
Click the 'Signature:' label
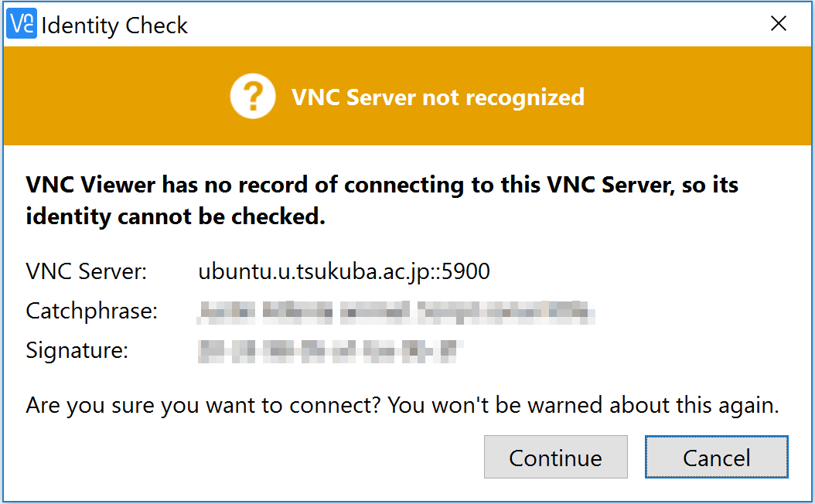pyautogui.click(x=77, y=350)
